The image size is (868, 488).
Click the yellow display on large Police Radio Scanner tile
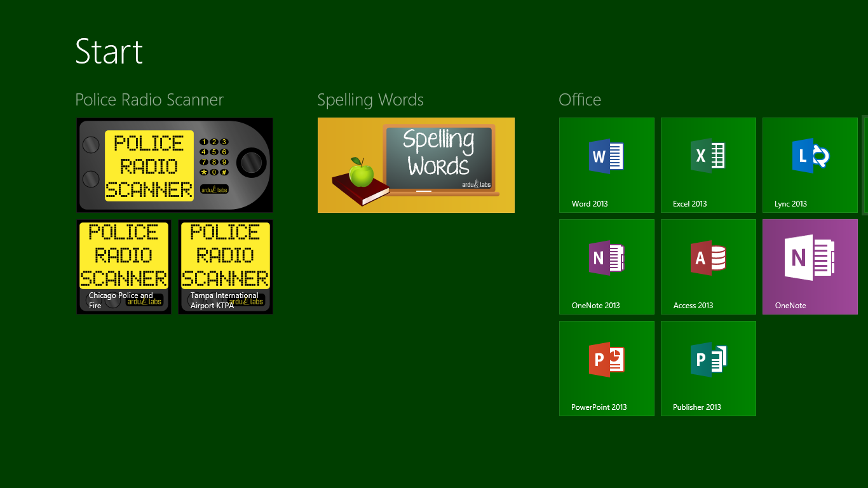tap(149, 165)
